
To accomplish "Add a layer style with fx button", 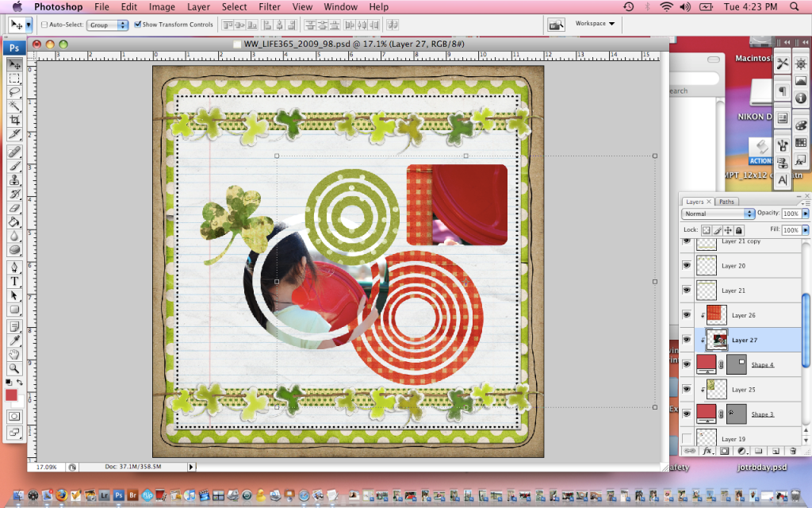I will click(707, 451).
